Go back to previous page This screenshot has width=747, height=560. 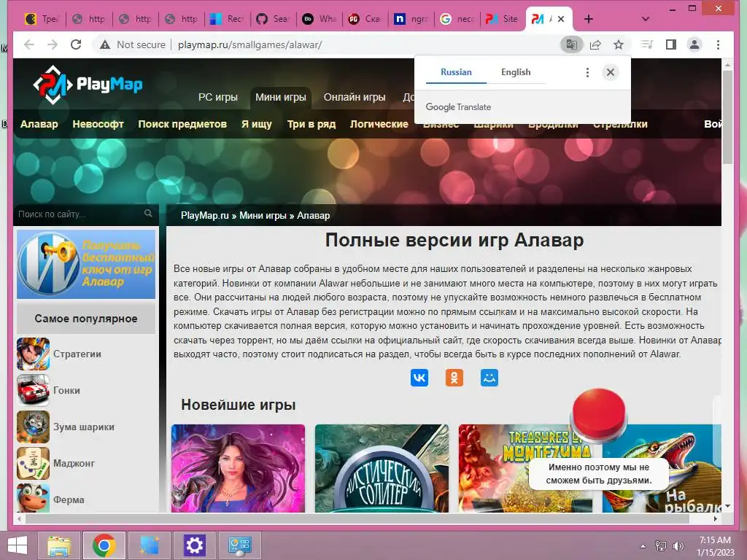(x=29, y=44)
